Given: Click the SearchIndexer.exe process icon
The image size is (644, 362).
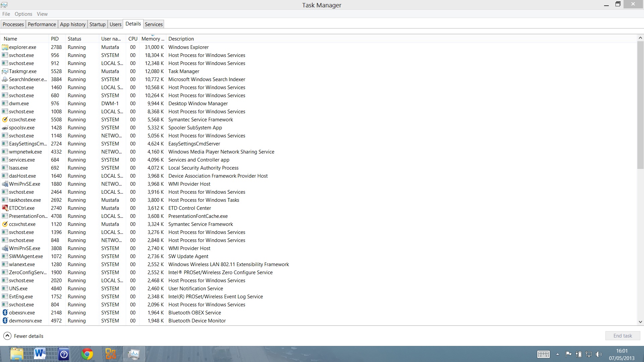Looking at the screenshot, I should 5,79.
